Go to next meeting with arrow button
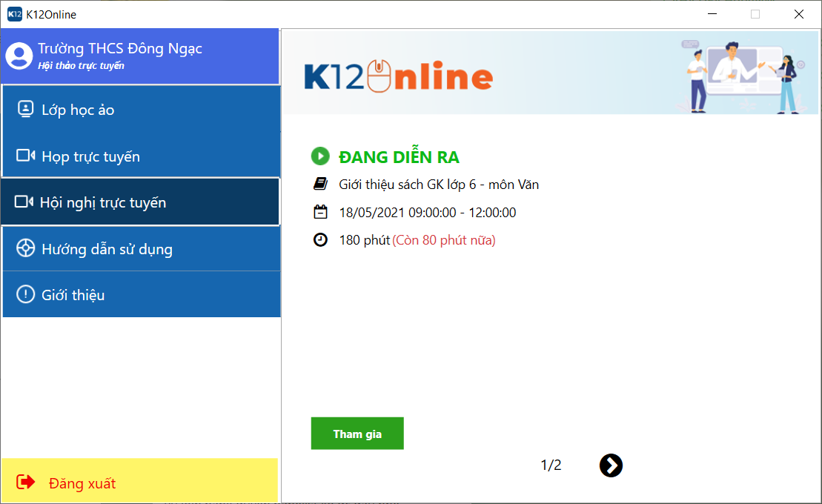 (x=611, y=465)
